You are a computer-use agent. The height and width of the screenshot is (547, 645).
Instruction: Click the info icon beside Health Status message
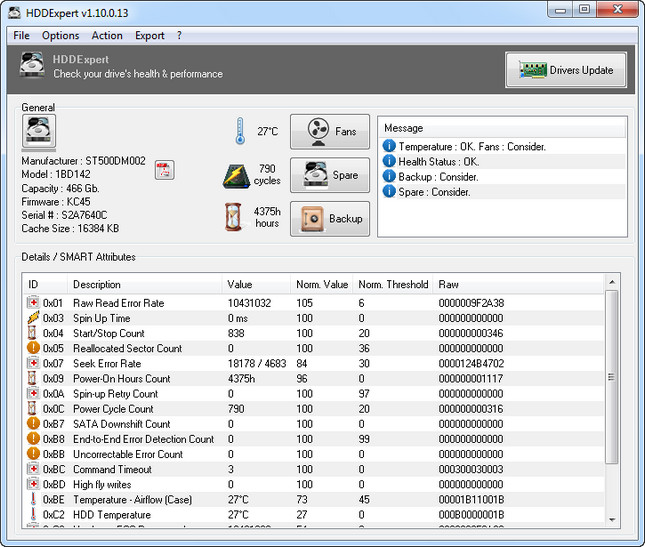pos(389,162)
